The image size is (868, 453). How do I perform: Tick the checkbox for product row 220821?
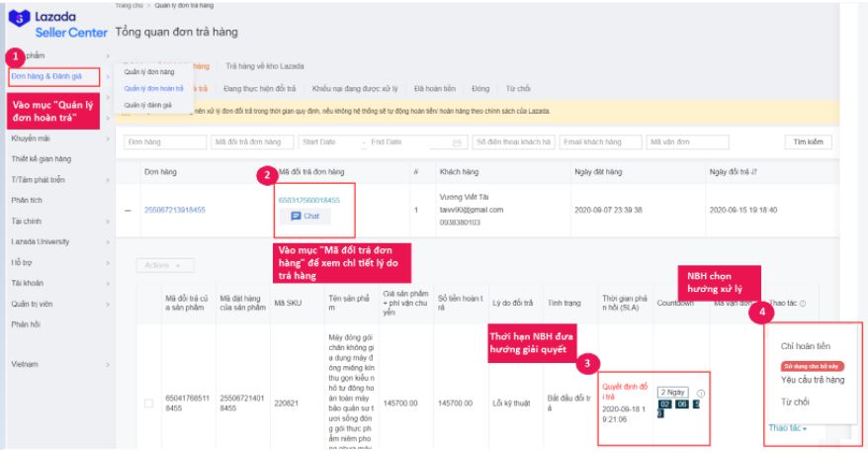click(x=148, y=403)
